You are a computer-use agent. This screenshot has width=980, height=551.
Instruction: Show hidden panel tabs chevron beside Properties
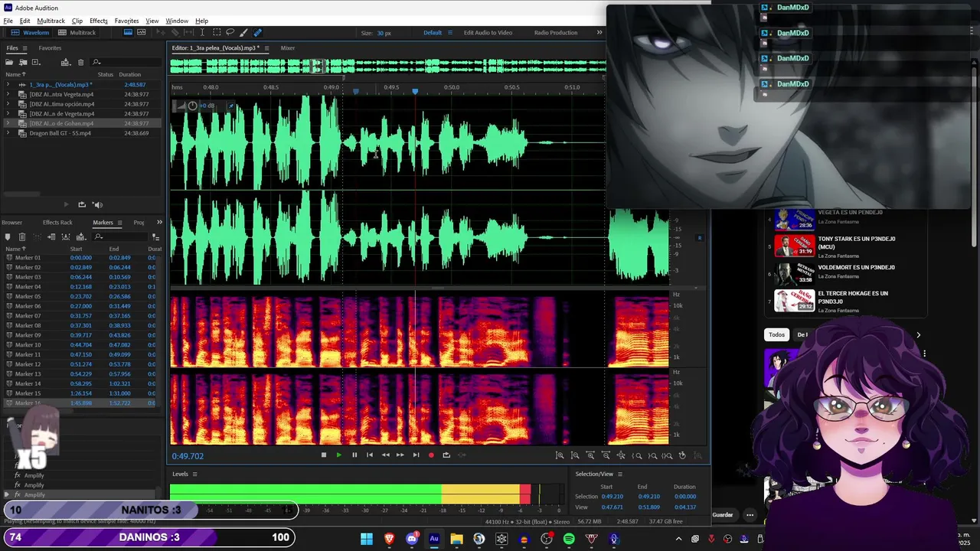point(159,223)
